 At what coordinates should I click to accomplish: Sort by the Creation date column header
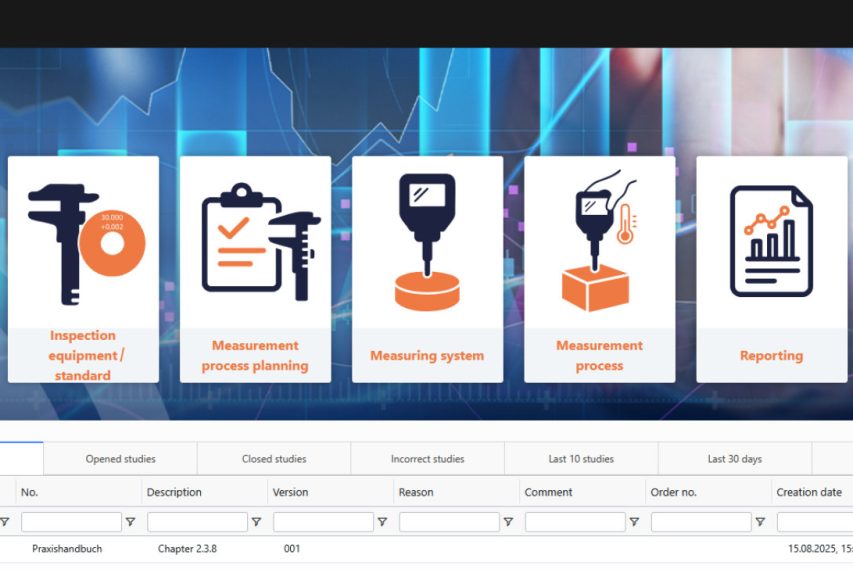pyautogui.click(x=809, y=492)
